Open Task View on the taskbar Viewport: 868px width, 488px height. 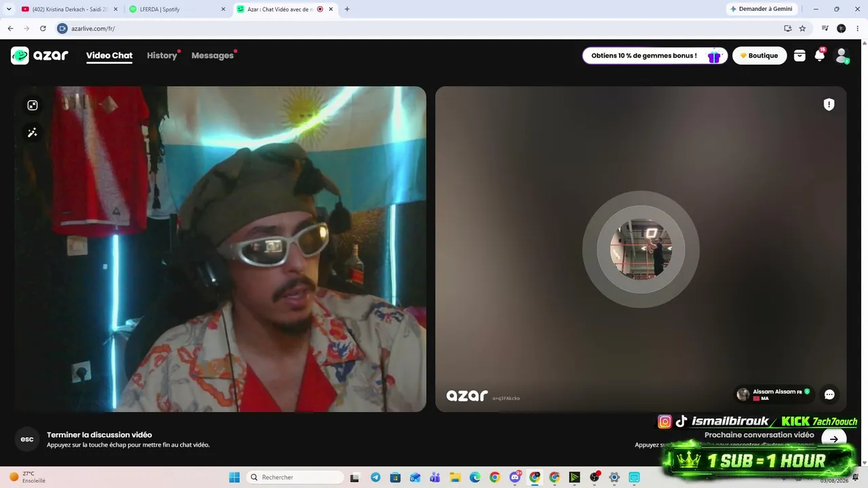(x=354, y=477)
